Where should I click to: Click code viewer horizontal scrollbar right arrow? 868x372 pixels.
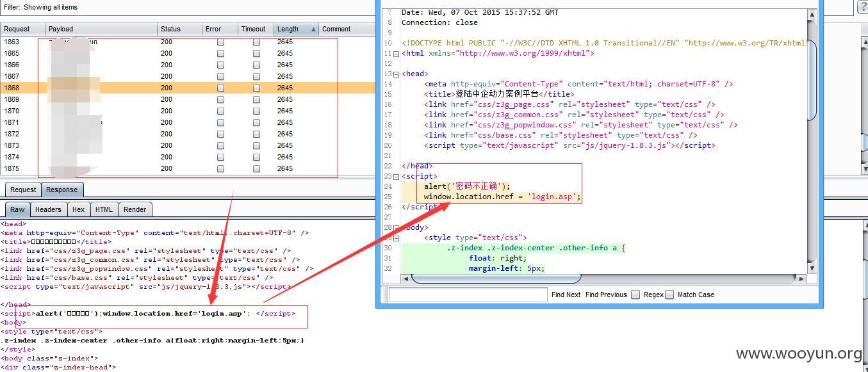[x=801, y=279]
